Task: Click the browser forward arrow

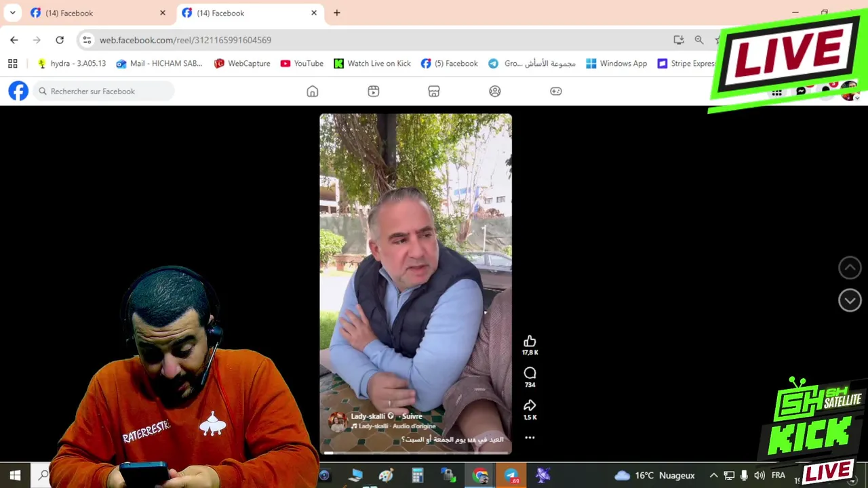Action: tap(37, 40)
